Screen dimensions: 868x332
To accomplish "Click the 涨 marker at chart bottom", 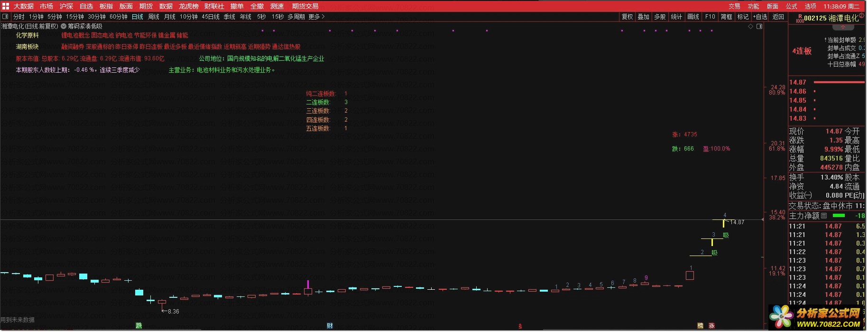I will coord(711,325).
